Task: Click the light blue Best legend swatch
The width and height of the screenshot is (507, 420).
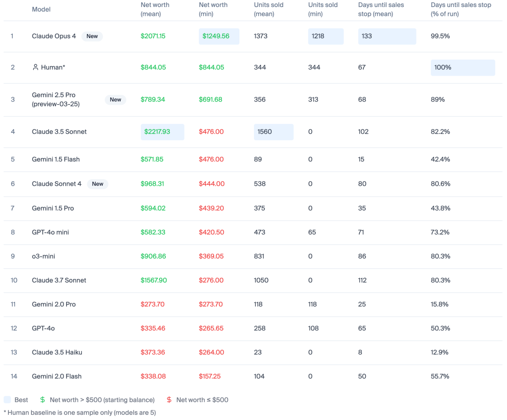Action: tap(8, 400)
